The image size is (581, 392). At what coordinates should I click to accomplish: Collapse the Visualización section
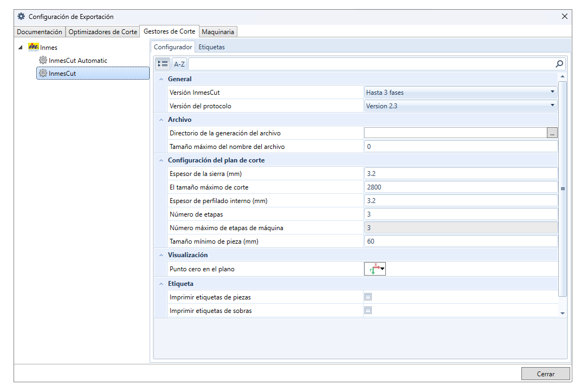click(x=161, y=255)
